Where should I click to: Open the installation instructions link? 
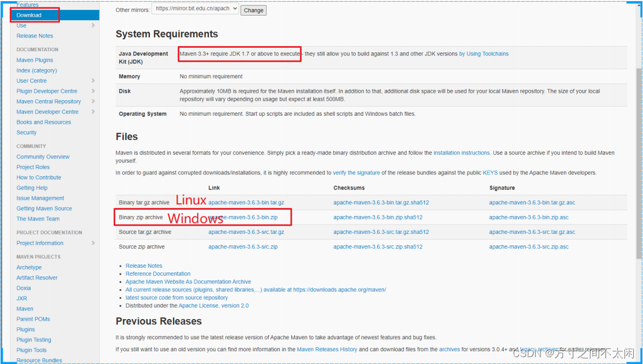point(461,153)
